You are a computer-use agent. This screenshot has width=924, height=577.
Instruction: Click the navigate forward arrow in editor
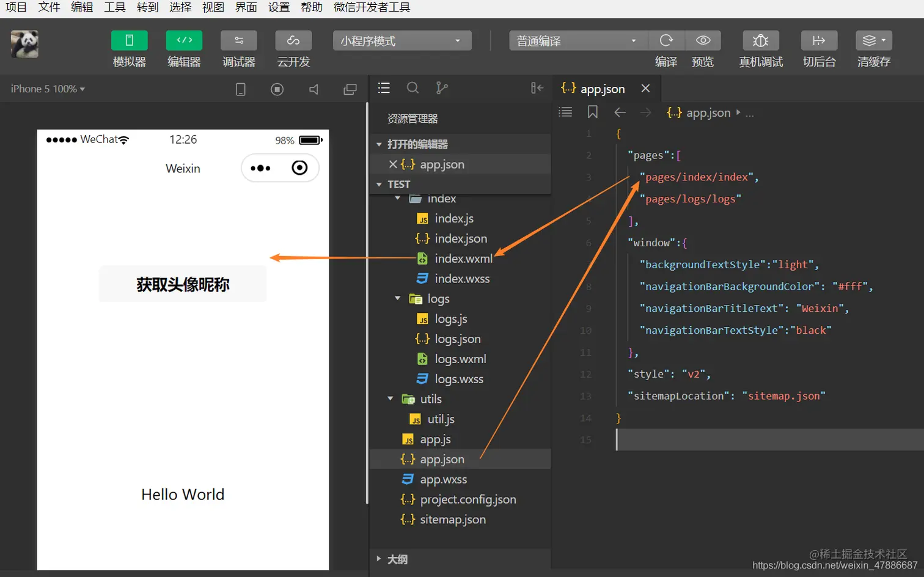645,112
